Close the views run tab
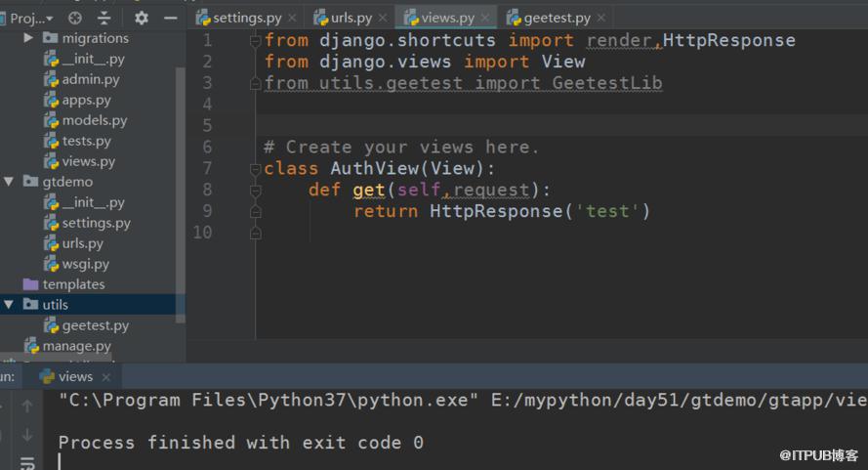 106,377
